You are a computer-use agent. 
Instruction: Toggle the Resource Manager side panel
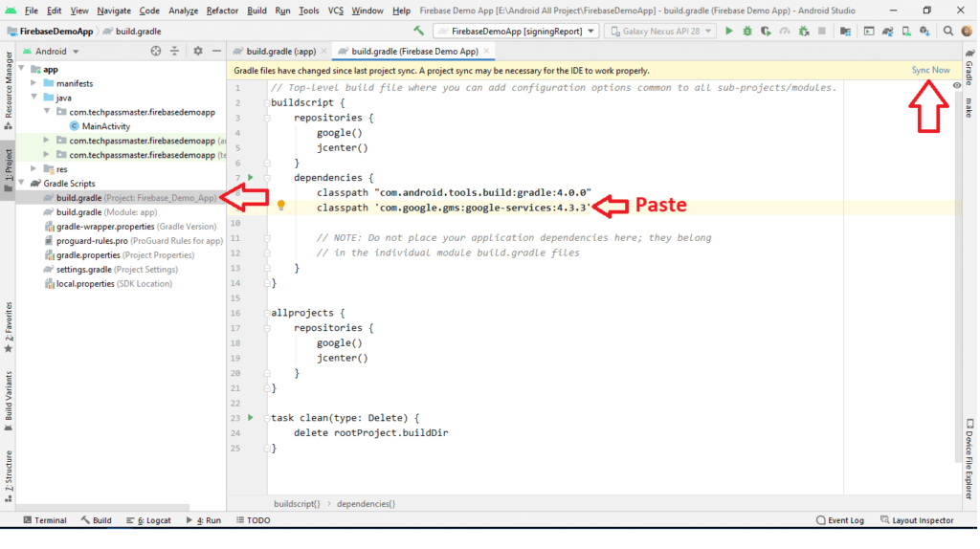[x=8, y=90]
